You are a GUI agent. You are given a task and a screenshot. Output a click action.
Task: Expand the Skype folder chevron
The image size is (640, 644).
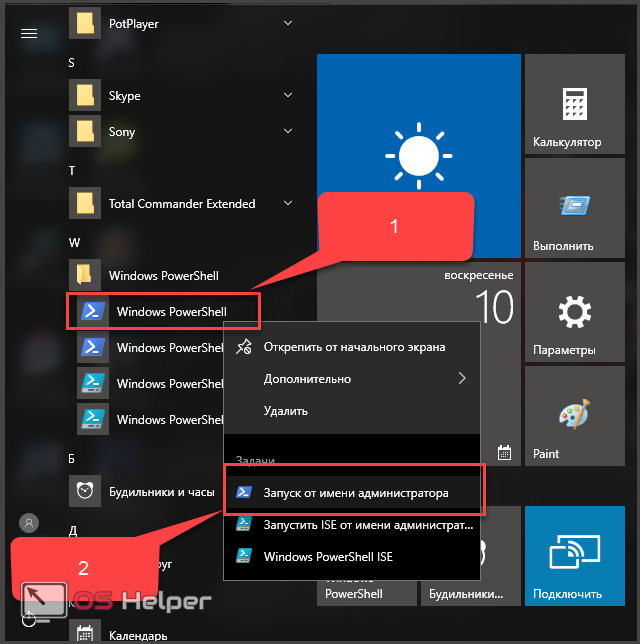click(288, 95)
